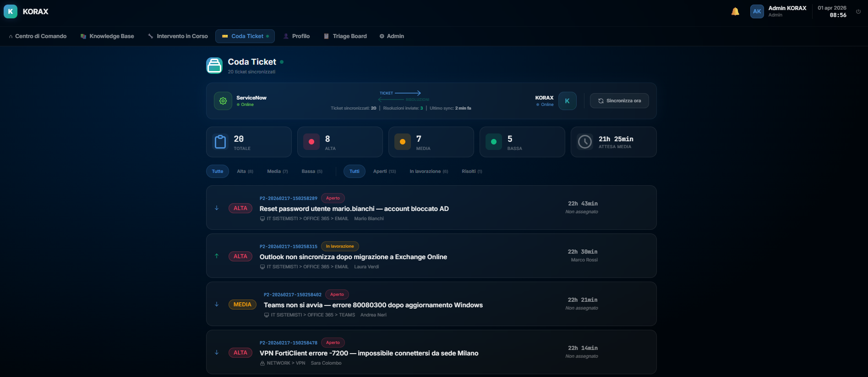Click the ALTA badge on VPN FortiClient ticket
The height and width of the screenshot is (377, 868).
[240, 353]
